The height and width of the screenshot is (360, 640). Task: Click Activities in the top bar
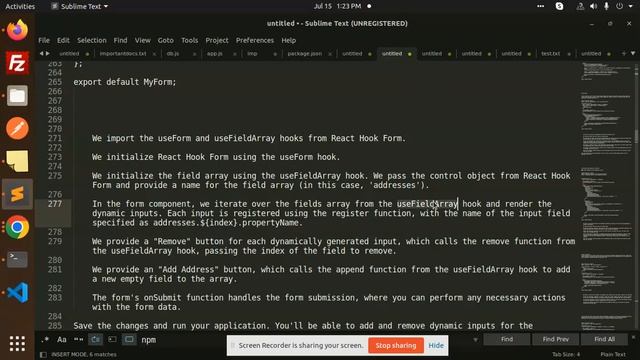[20, 7]
